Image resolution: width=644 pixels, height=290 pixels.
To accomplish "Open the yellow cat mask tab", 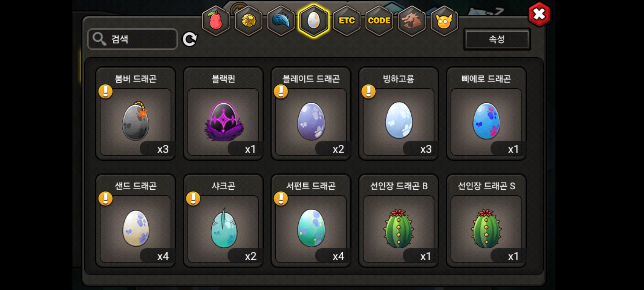I will pos(444,21).
